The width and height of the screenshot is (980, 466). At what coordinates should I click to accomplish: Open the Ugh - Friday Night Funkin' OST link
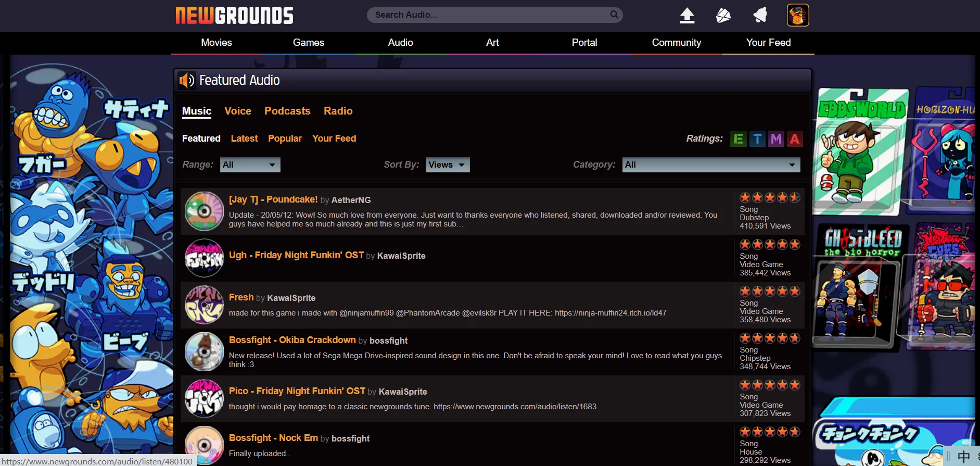pos(297,255)
